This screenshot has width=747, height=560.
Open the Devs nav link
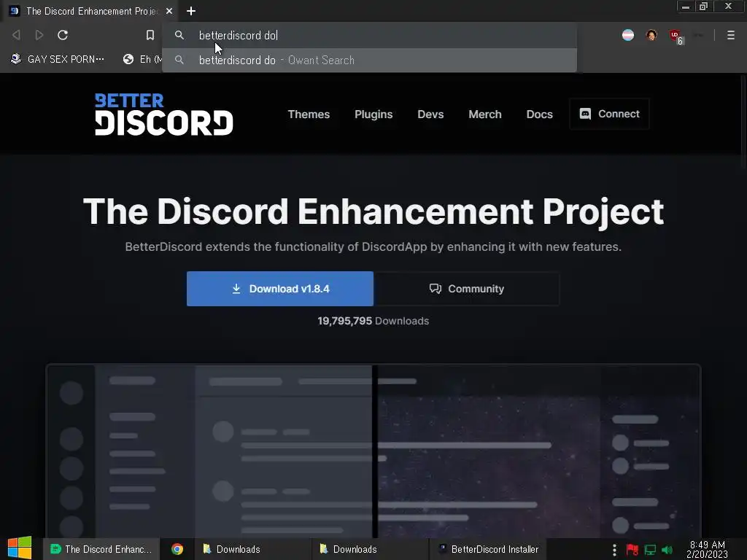tap(430, 114)
